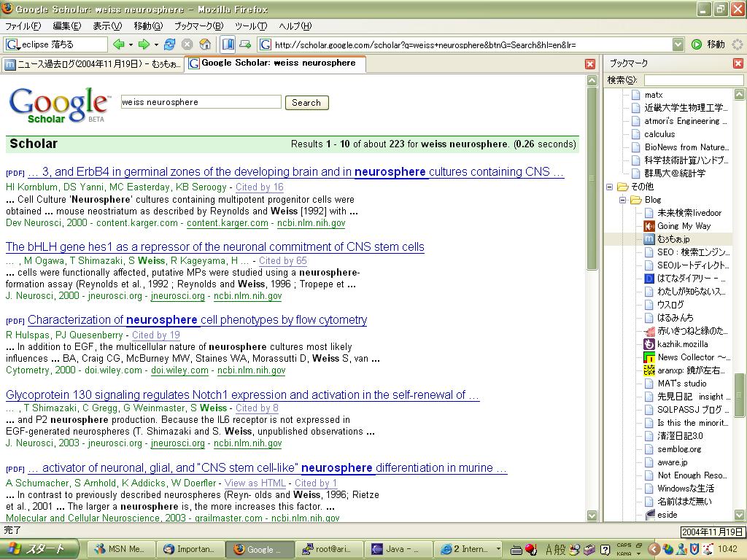Open the content.karger.com underlined link
Viewport: 747px width, 560px height.
pos(228,223)
